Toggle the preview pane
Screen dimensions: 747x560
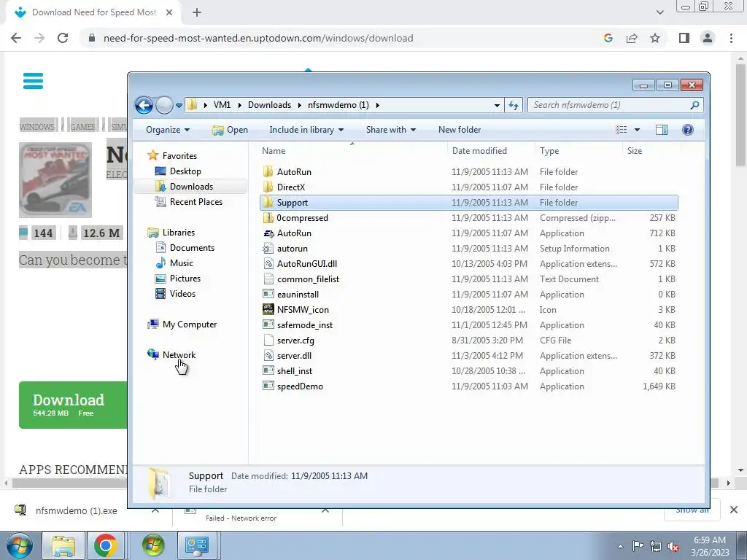click(x=661, y=130)
